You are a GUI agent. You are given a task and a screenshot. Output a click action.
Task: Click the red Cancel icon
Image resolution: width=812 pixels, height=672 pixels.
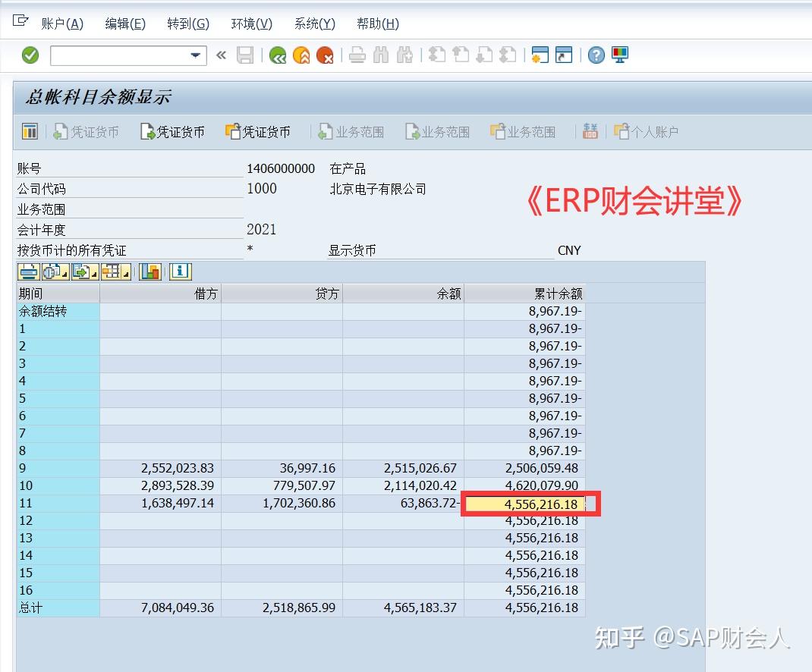[x=326, y=55]
